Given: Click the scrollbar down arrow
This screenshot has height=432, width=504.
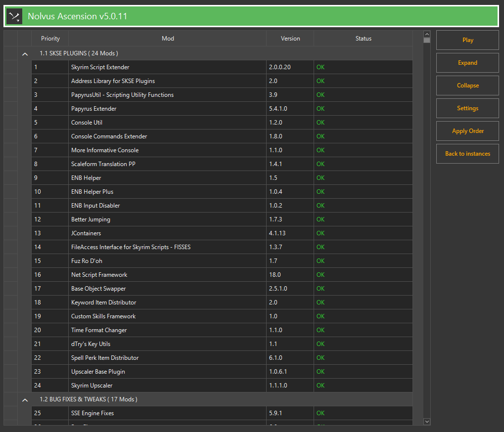Looking at the screenshot, I should click(x=427, y=422).
